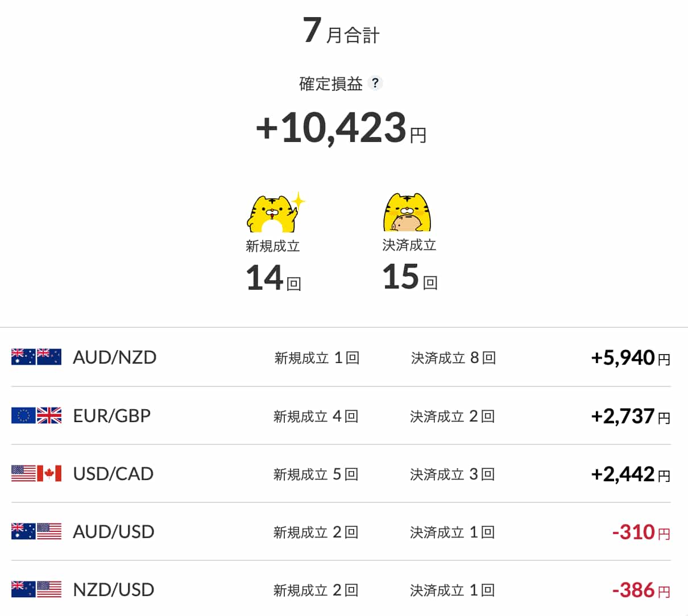Click the AUD/NZD flag pair icon
Screen dimensions: 688x616
tap(36, 357)
